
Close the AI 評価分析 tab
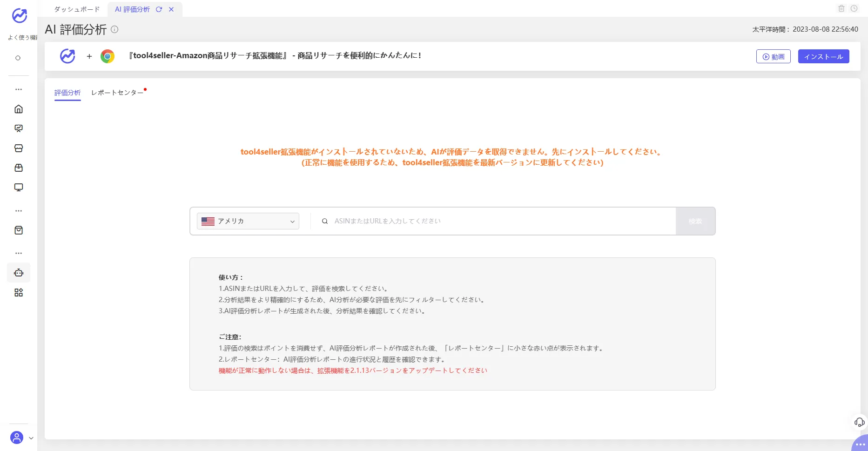(x=171, y=9)
